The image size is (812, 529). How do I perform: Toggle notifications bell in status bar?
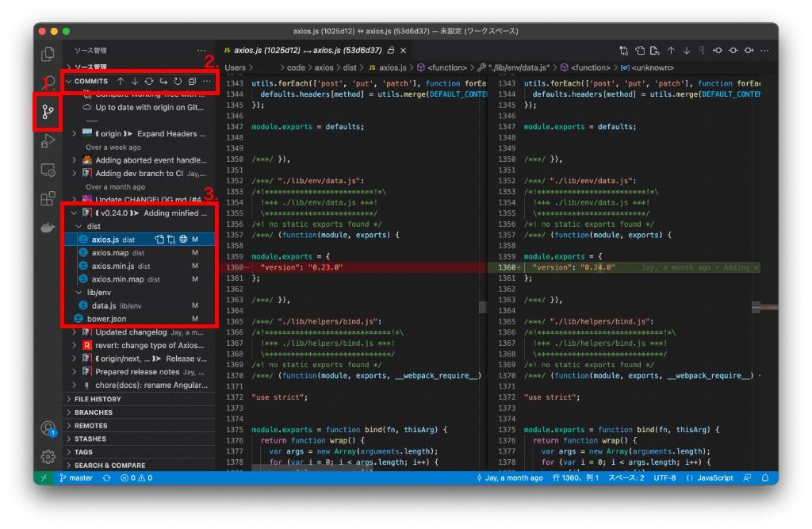coord(765,478)
